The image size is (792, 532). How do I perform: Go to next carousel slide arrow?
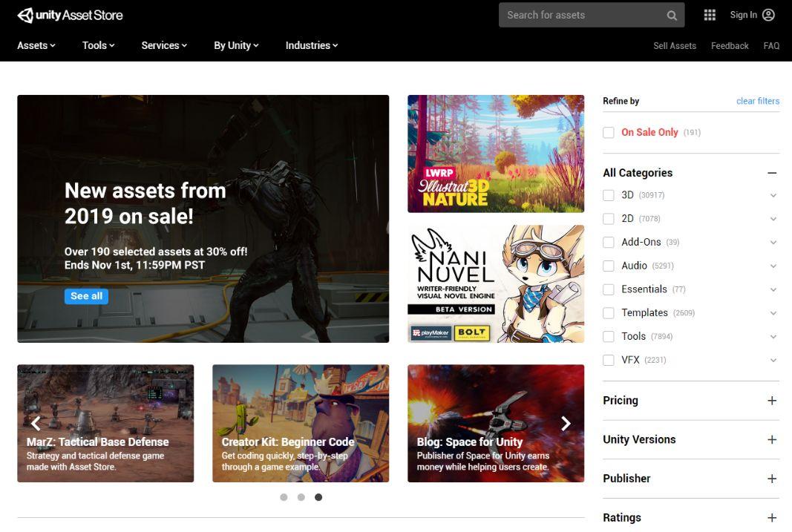pos(566,423)
